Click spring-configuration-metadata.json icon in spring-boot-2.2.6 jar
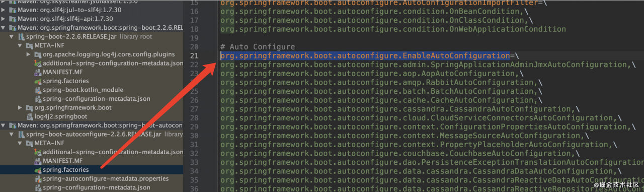This screenshot has height=192, width=644. 38,98
